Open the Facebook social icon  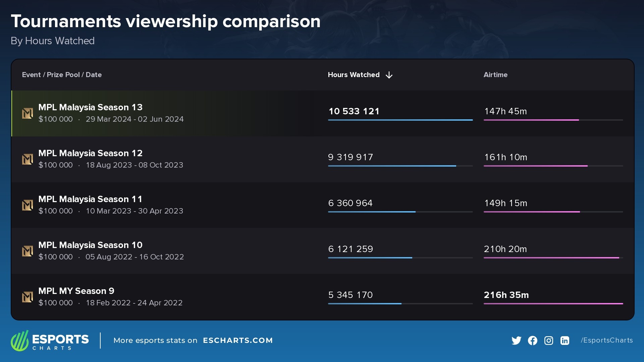point(532,341)
